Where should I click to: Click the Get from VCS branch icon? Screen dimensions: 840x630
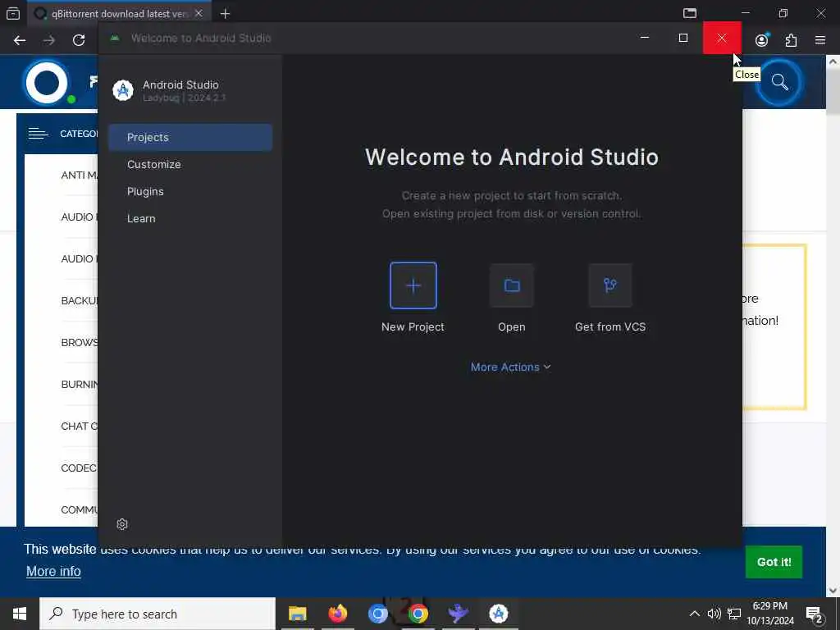610,285
